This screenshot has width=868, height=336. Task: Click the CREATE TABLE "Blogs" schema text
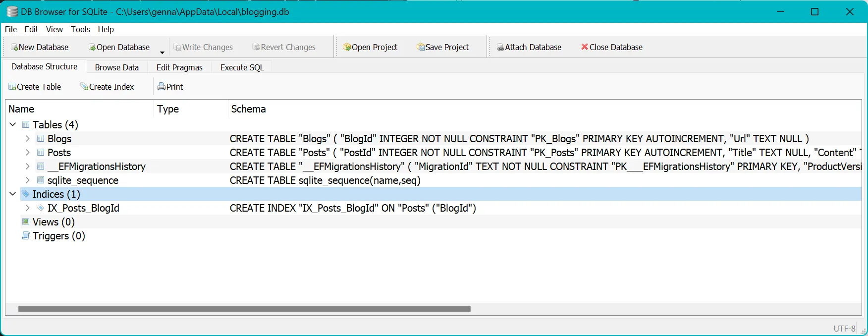[x=519, y=139]
